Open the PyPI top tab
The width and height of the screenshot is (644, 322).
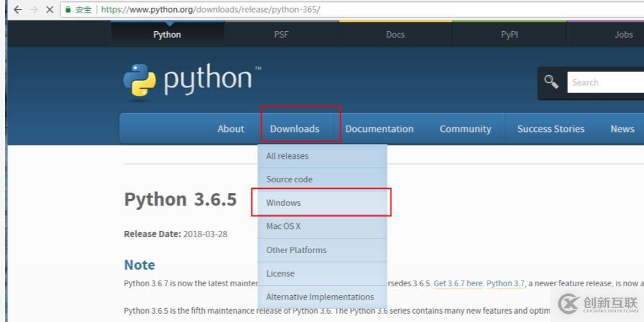tap(509, 34)
